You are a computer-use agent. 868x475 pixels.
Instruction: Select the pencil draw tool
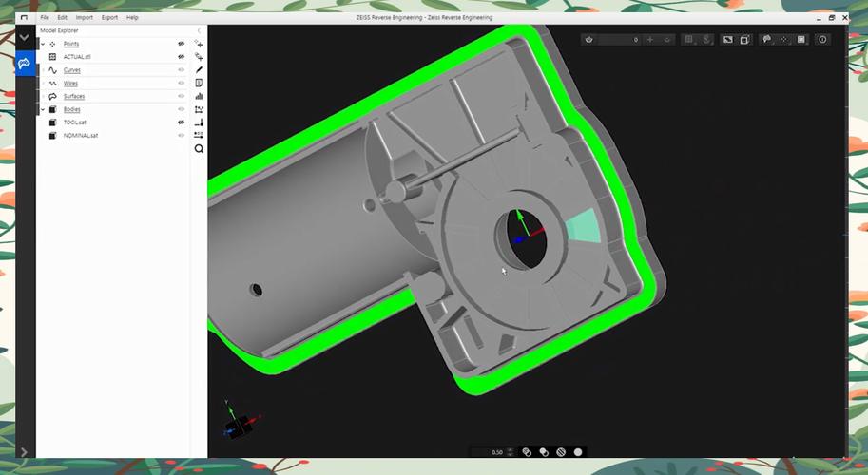(199, 70)
